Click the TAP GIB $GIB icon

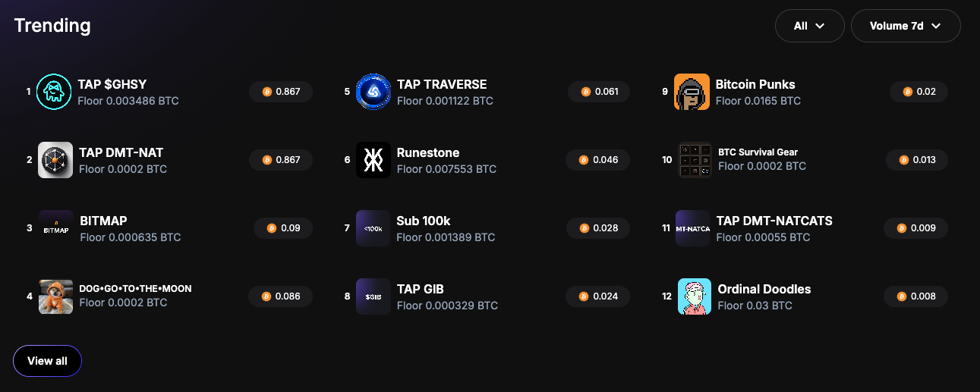coord(373,296)
